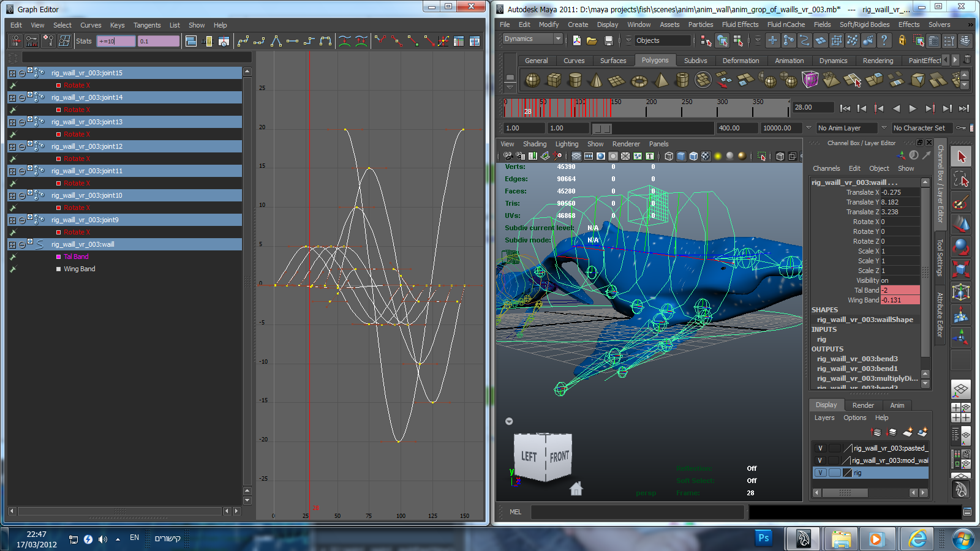Viewport: 980px width, 551px height.
Task: Toggle visibility of the rig layer
Action: (820, 473)
